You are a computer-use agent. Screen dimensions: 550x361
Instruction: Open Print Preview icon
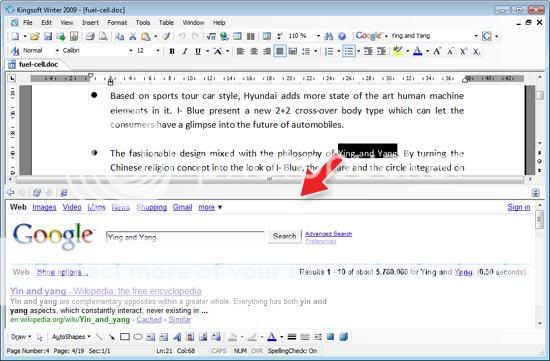pos(103,36)
